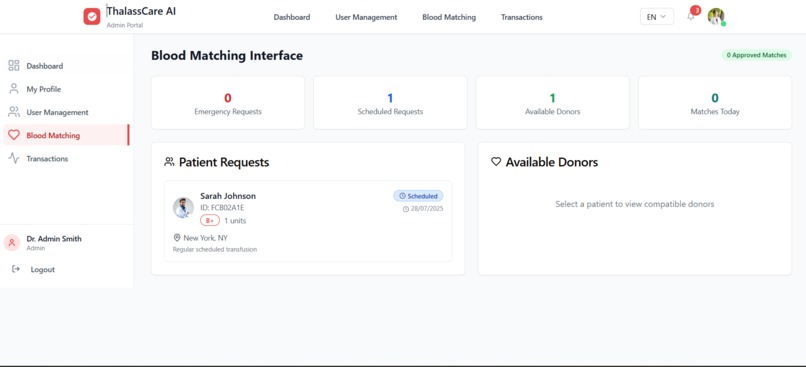This screenshot has height=367, width=806.
Task: Click the New York location pin icon
Action: 177,237
